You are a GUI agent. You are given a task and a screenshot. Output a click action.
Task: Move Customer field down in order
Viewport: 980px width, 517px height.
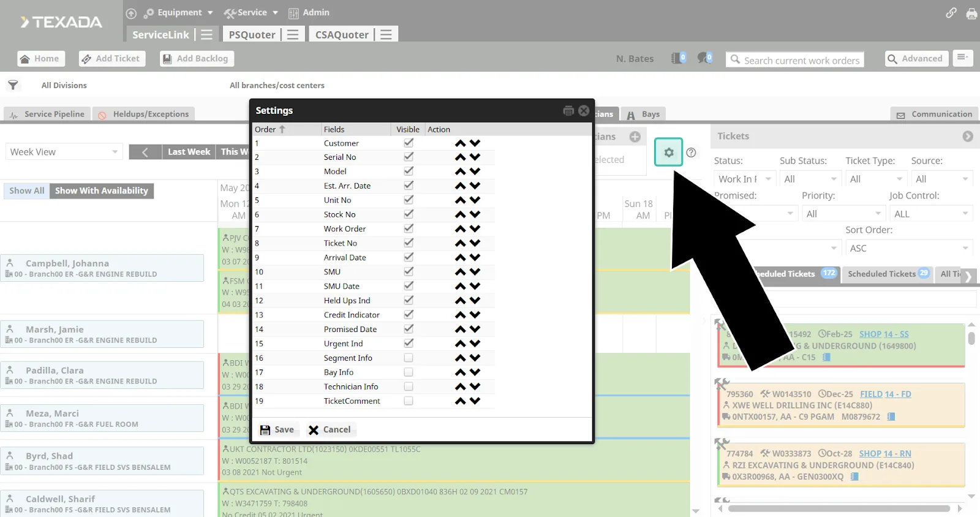475,143
